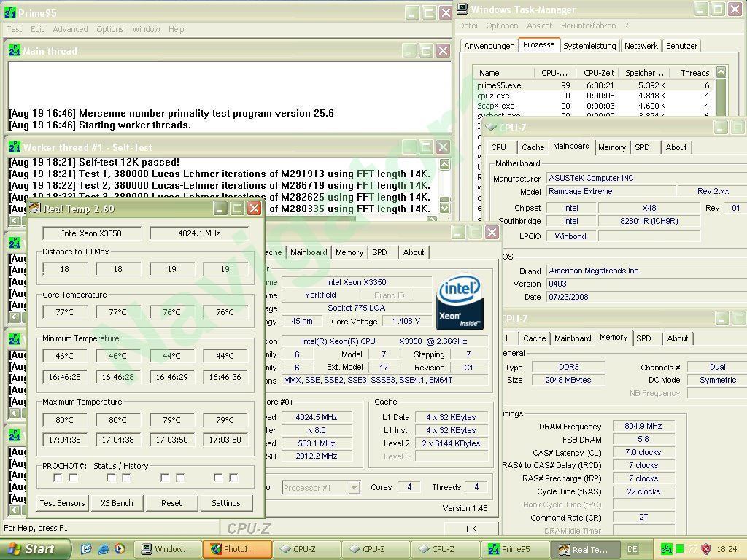Viewport: 747px width, 560px height.
Task: Click the Real Temp 2.60 title icon
Action: (x=35, y=209)
